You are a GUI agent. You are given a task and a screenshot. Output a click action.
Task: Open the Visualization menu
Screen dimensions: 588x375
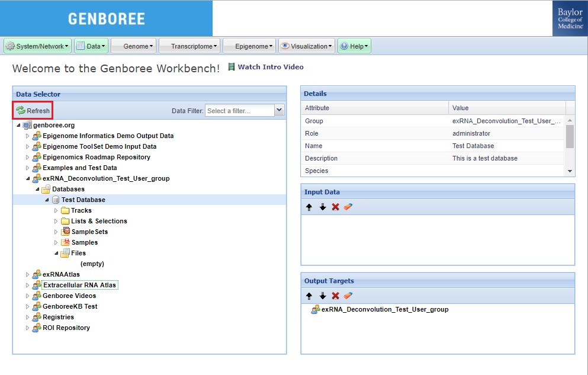point(307,46)
